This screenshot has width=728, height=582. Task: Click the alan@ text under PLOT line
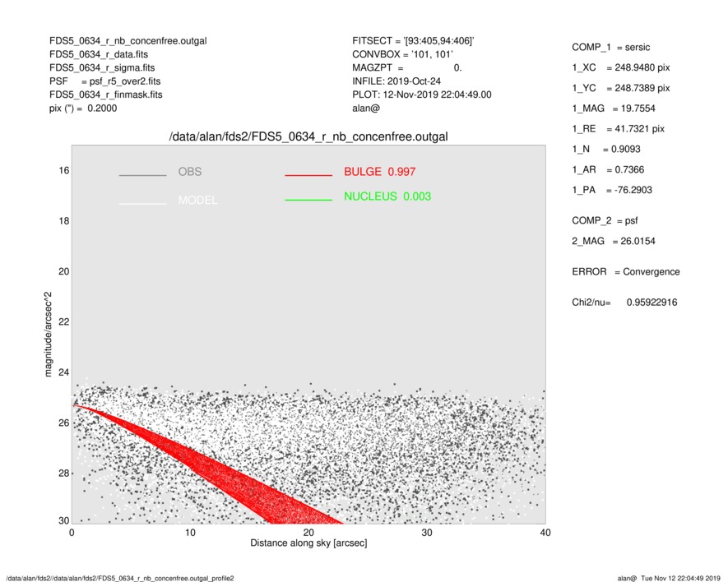[x=366, y=109]
